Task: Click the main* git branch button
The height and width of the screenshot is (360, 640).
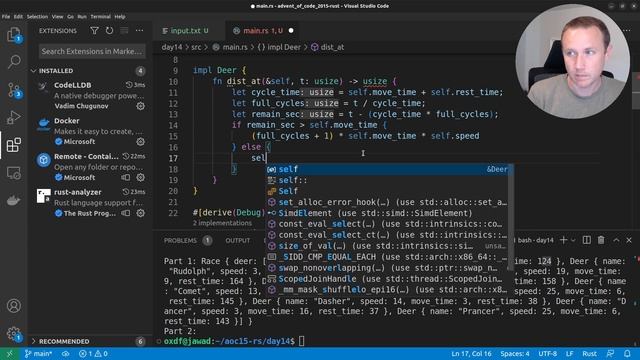Action: point(38,353)
